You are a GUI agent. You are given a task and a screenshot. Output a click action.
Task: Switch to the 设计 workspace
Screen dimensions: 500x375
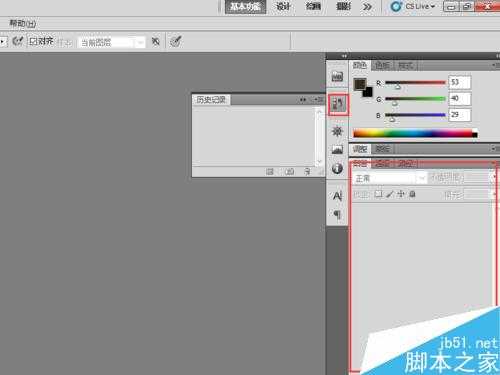[283, 6]
